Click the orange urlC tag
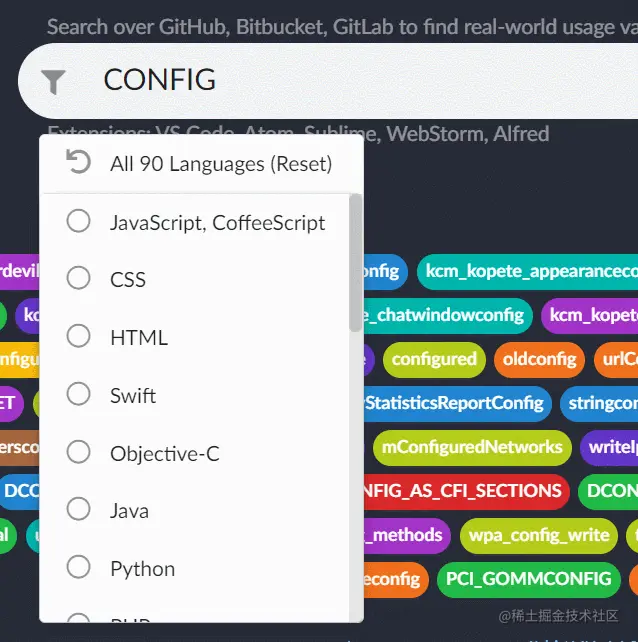 [x=616, y=359]
